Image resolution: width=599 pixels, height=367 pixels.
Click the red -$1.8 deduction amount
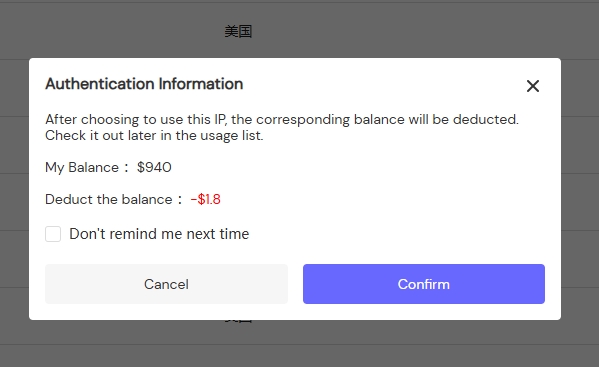(x=206, y=199)
